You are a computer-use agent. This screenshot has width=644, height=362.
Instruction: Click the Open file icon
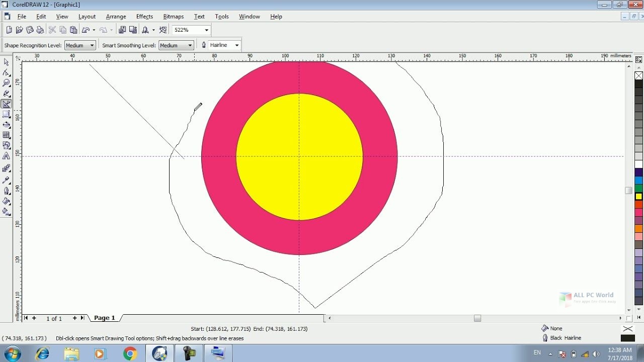[x=19, y=30]
